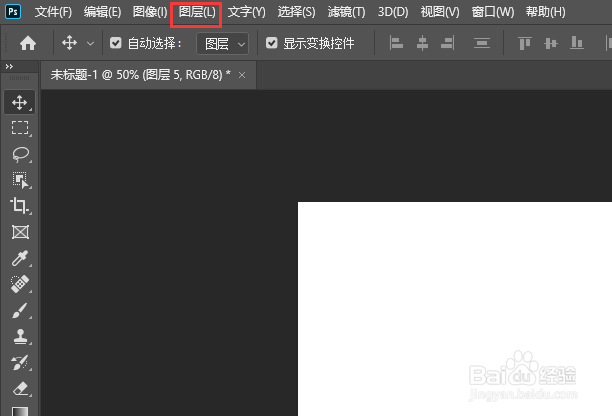Select the 未标题-1 document tab
This screenshot has width=612, height=416.
coord(148,75)
